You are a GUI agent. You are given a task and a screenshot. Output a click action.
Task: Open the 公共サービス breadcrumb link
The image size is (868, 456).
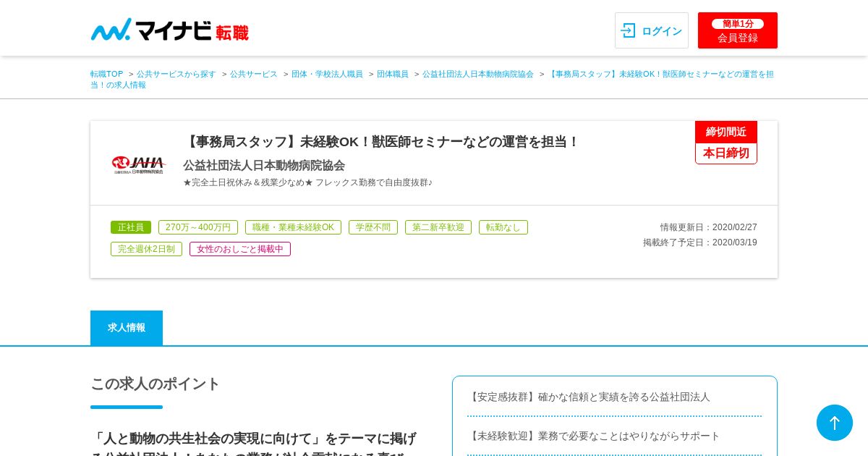[x=254, y=74]
